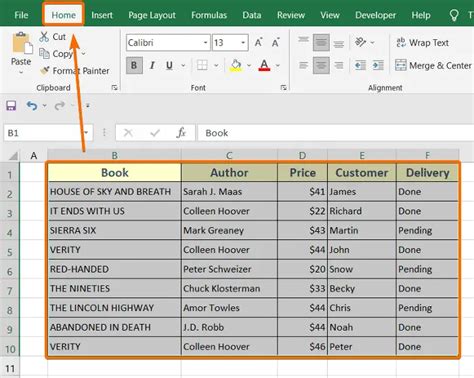
Task: Open the Calibri font name dropdown
Action: click(x=205, y=43)
